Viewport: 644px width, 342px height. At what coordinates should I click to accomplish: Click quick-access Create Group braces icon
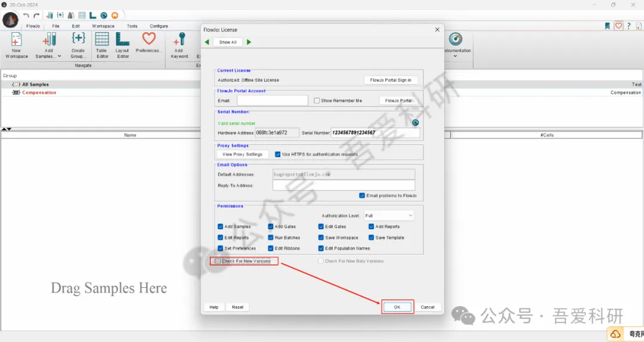click(60, 15)
